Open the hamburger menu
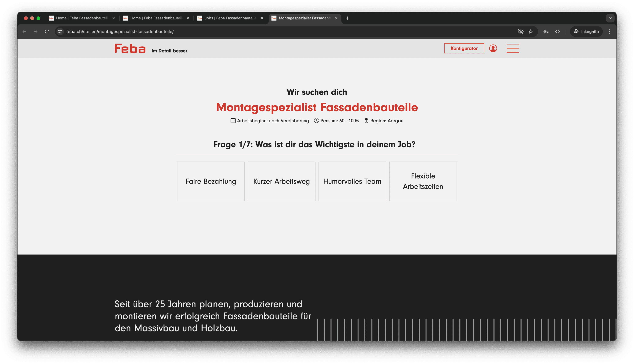634x364 pixels. (x=513, y=48)
